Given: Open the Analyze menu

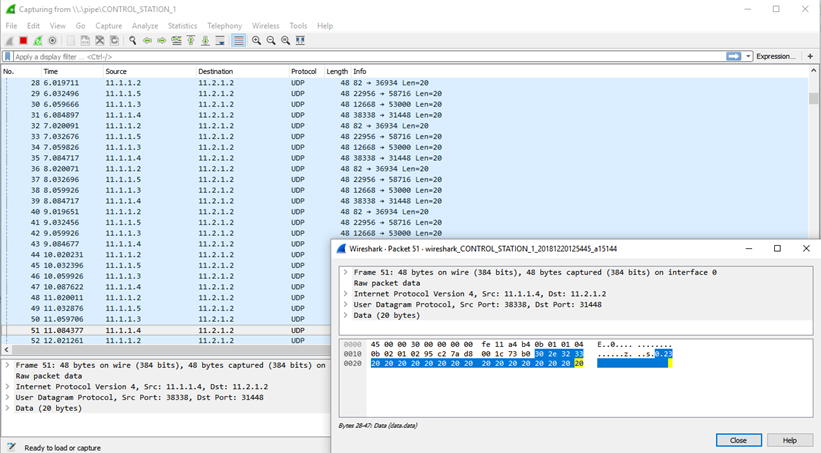Looking at the screenshot, I should (x=145, y=26).
